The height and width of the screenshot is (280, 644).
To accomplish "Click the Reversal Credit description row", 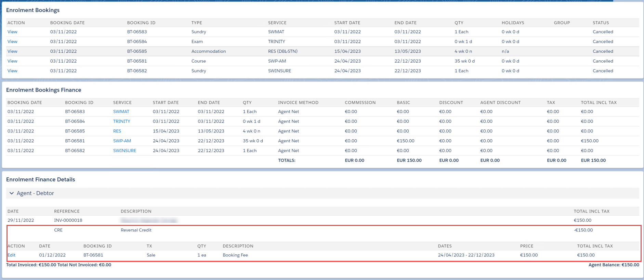I will coord(136,230).
